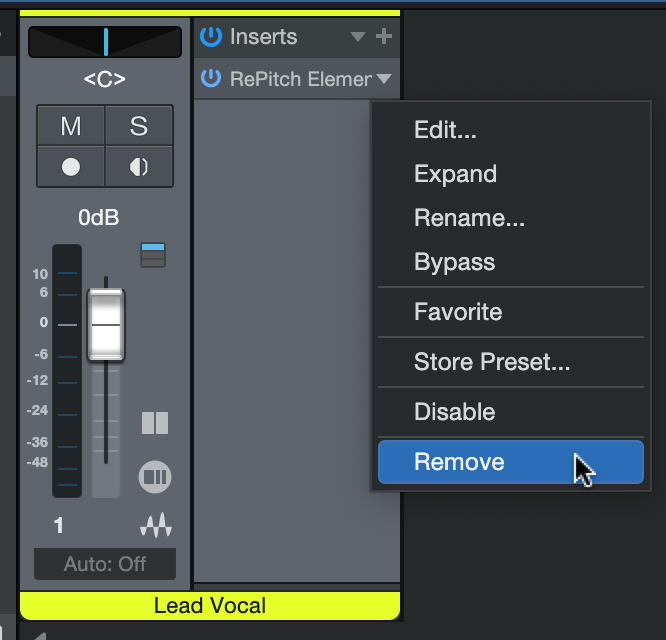Screen dimensions: 666x640
Task: Click the volume fader handle
Action: pos(105,325)
